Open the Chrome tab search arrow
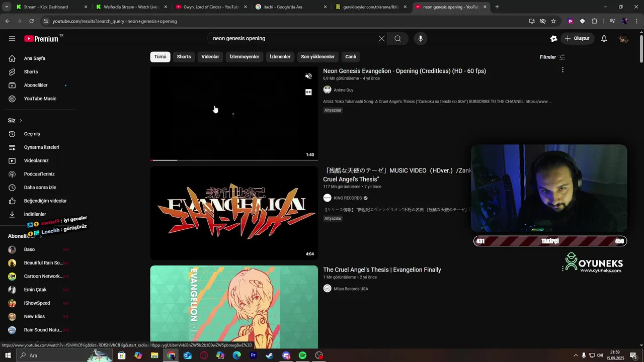The width and height of the screenshot is (644, 362). click(7, 7)
